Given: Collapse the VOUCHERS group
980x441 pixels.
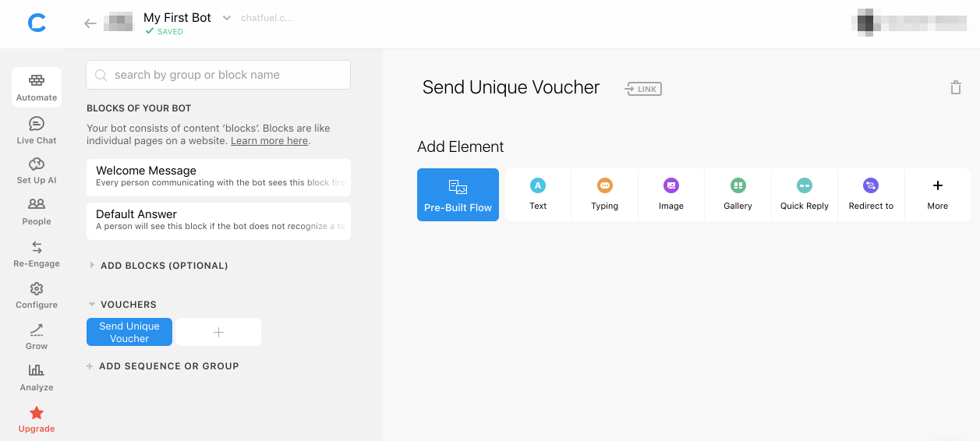Looking at the screenshot, I should pyautogui.click(x=122, y=305).
